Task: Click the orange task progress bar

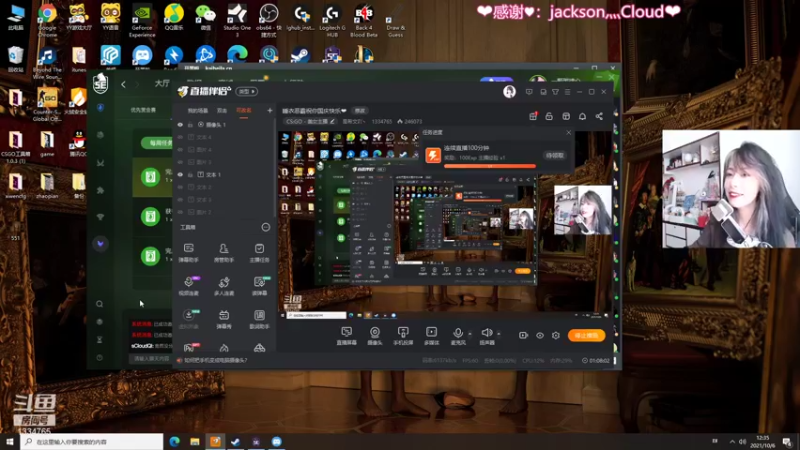Action: point(490,166)
